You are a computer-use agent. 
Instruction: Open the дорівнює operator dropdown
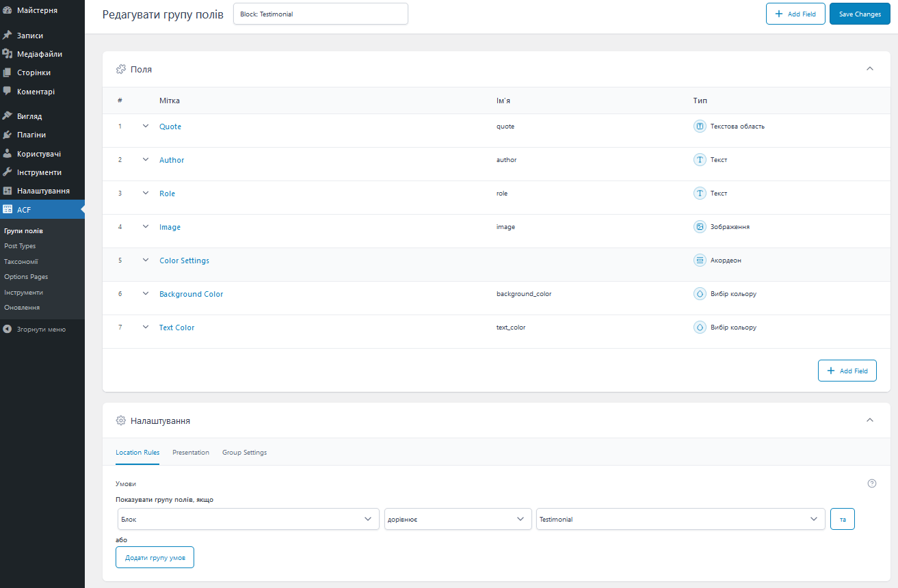pos(458,519)
